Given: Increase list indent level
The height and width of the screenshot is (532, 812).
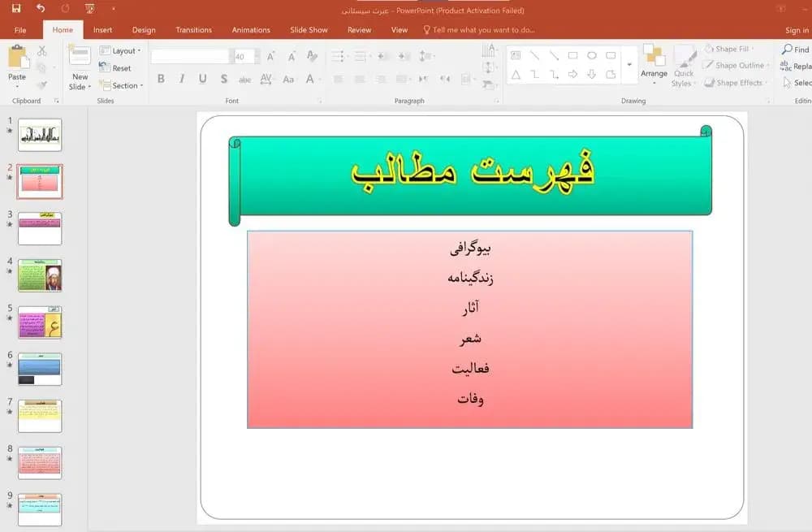Looking at the screenshot, I should pos(404,56).
